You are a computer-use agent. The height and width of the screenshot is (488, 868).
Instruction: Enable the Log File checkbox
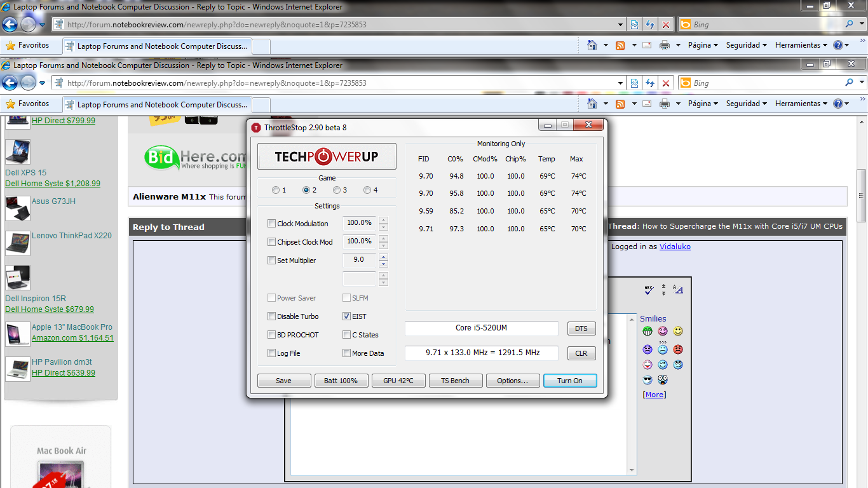click(x=272, y=353)
